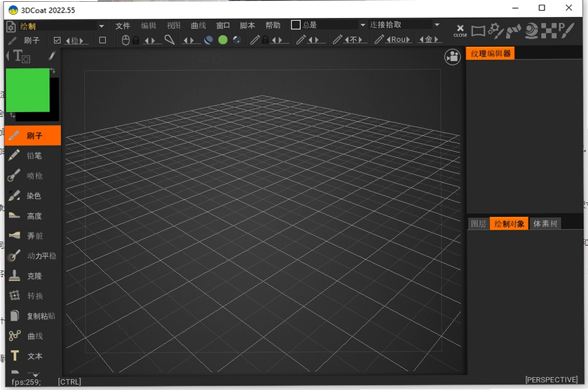Click the 刷子 label in top toolbar
588x390 pixels.
pos(31,40)
